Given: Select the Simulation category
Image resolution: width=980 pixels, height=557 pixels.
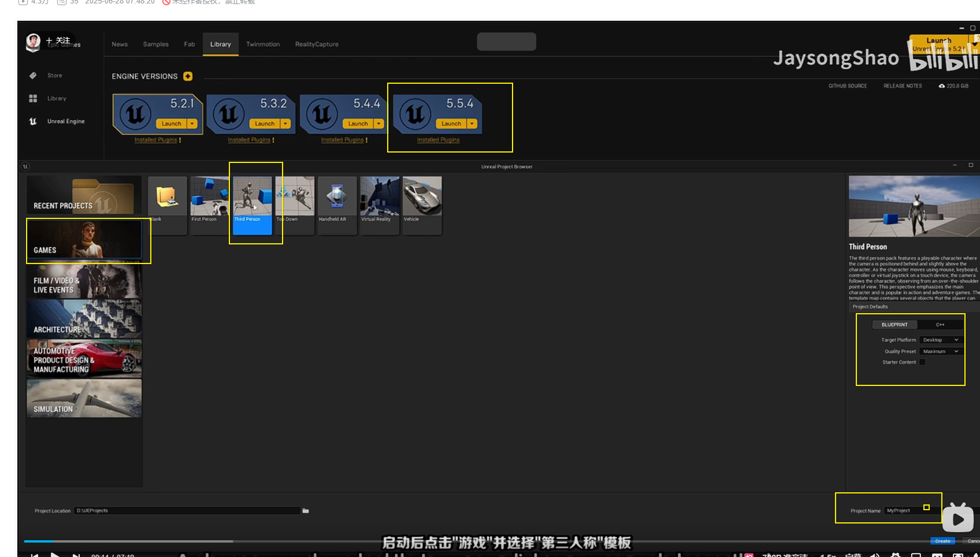Looking at the screenshot, I should [84, 398].
